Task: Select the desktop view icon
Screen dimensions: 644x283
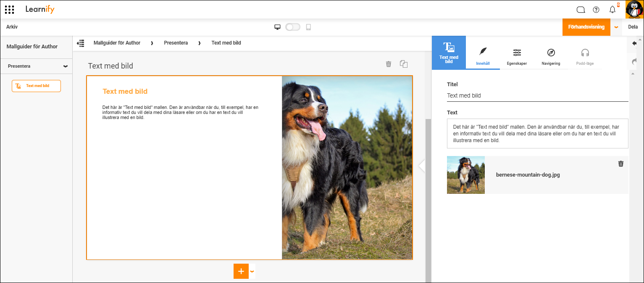Action: click(277, 27)
